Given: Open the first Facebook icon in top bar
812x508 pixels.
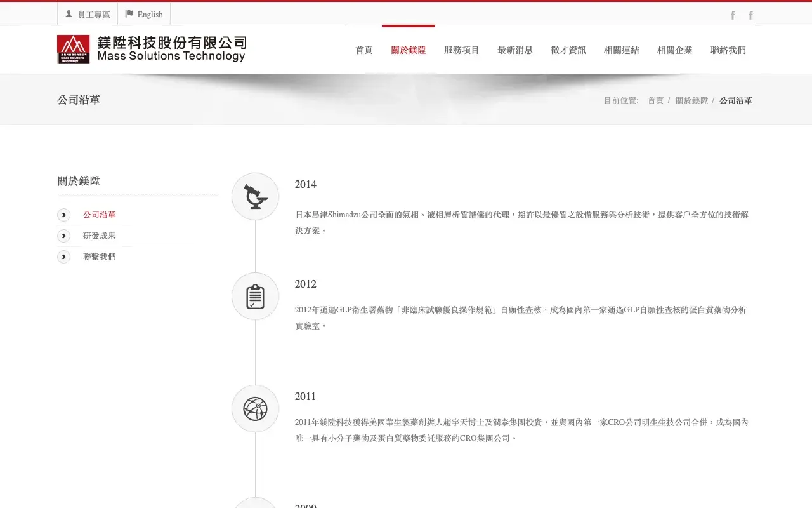Looking at the screenshot, I should [x=733, y=15].
